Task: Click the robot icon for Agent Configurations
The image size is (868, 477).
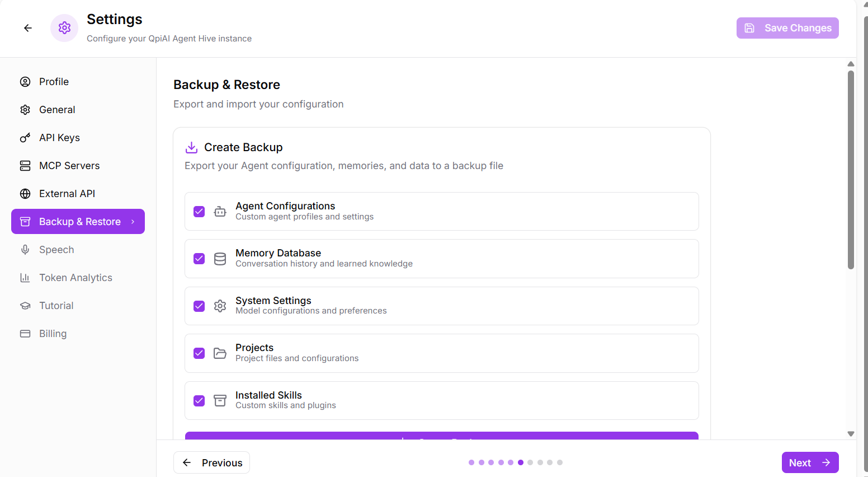Action: pyautogui.click(x=220, y=212)
